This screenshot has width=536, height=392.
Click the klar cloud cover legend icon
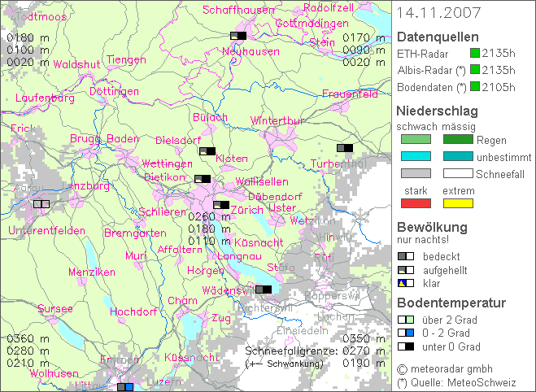pyautogui.click(x=406, y=283)
